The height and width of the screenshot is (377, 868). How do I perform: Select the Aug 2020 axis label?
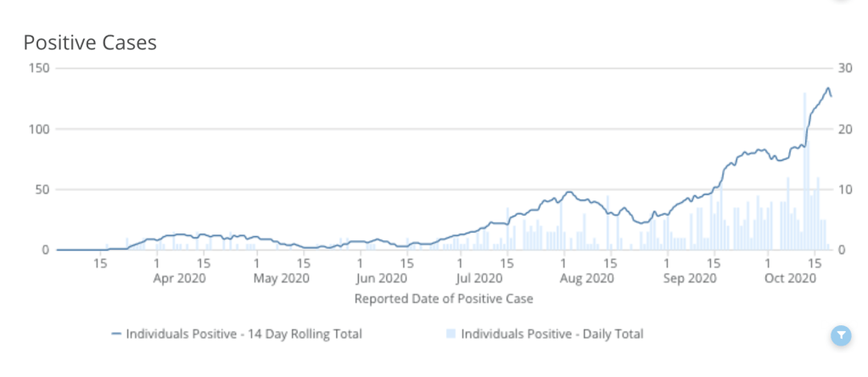click(586, 278)
